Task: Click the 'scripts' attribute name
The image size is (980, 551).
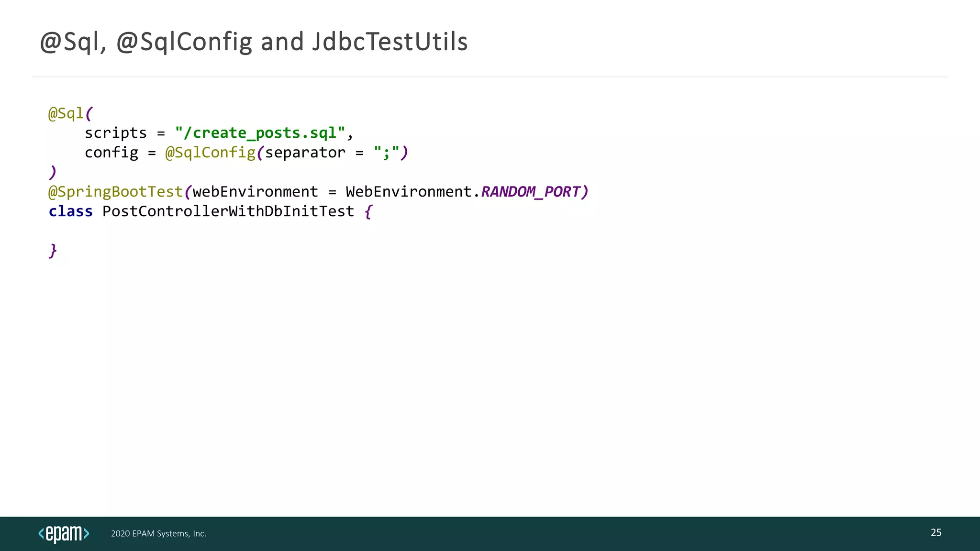Action: [x=116, y=133]
